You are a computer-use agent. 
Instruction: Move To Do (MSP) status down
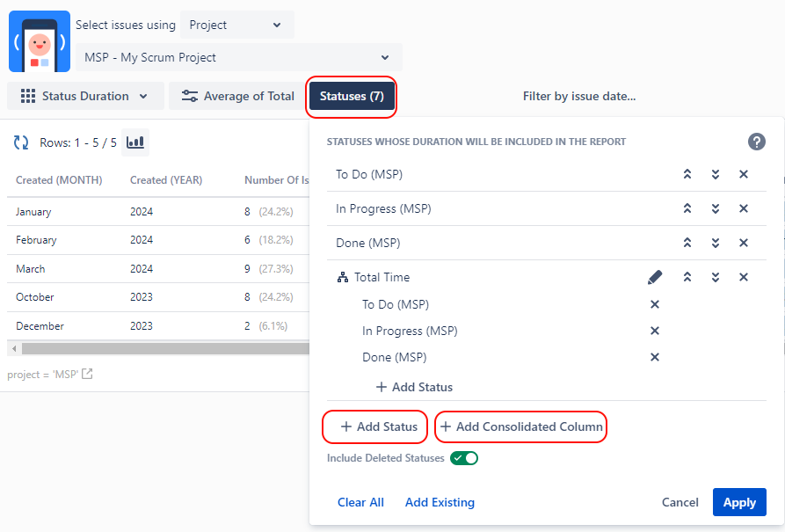(716, 174)
